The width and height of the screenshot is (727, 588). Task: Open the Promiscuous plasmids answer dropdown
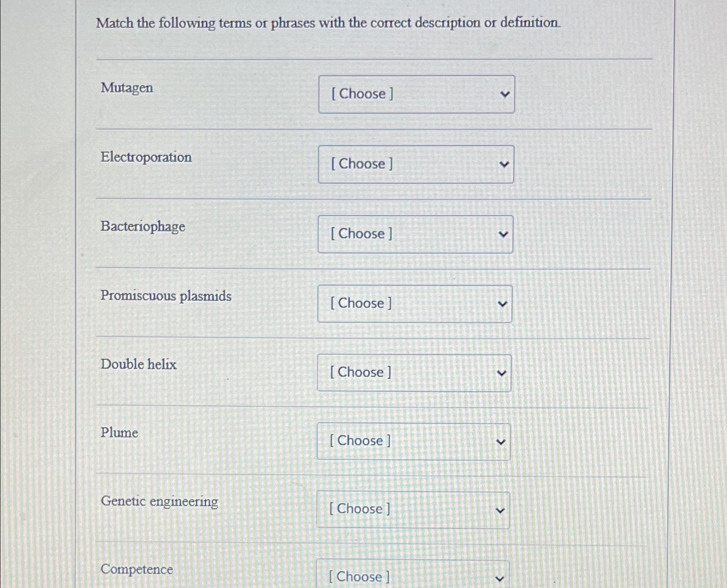pyautogui.click(x=415, y=304)
